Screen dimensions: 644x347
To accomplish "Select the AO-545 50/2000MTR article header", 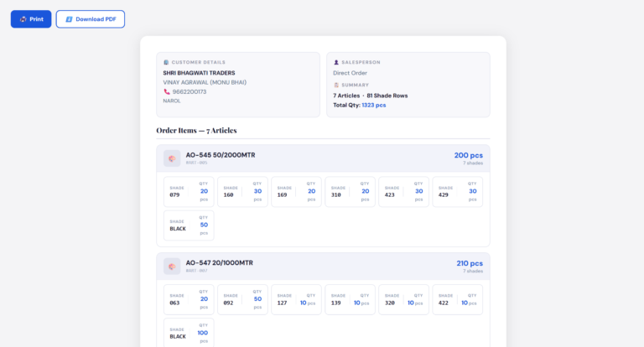I will click(221, 155).
